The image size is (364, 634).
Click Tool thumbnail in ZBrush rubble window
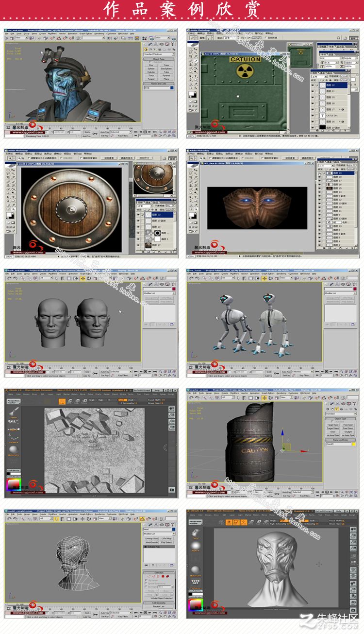(13, 411)
